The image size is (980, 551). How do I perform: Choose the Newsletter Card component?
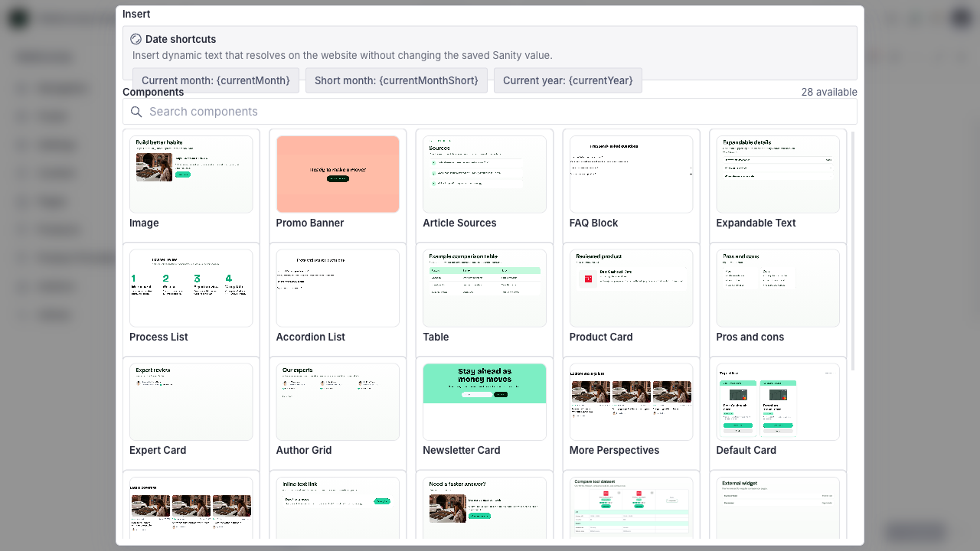pyautogui.click(x=485, y=413)
